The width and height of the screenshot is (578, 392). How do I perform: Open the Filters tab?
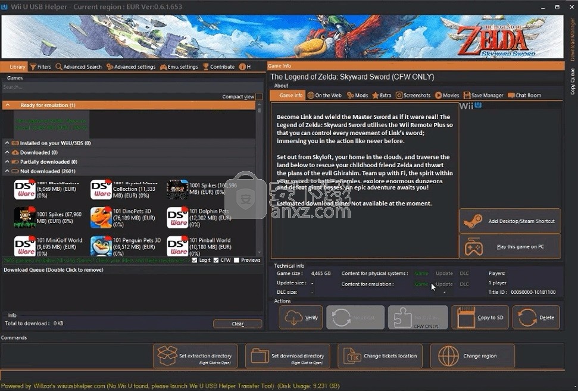(40, 67)
